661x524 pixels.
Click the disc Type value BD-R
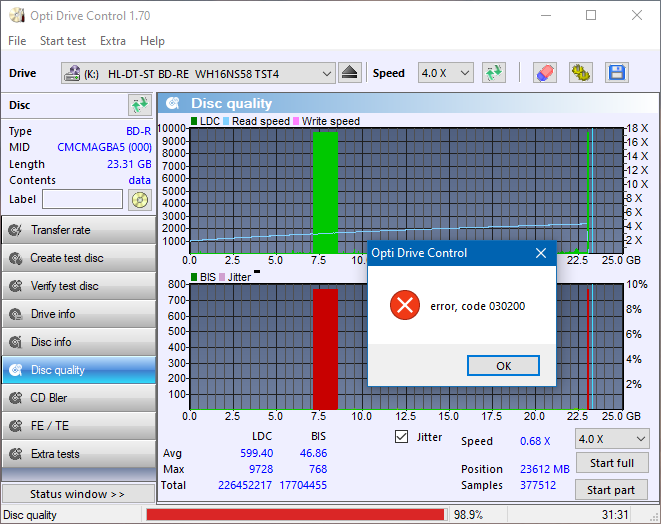pos(139,131)
